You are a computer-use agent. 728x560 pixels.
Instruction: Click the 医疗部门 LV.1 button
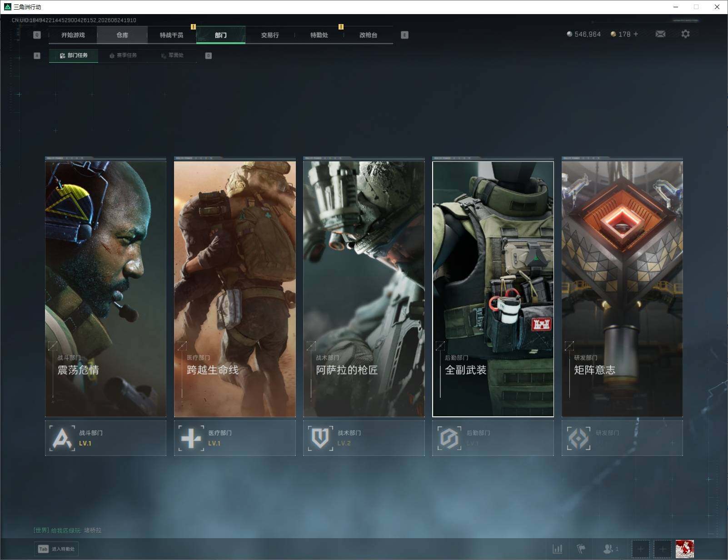click(x=235, y=438)
